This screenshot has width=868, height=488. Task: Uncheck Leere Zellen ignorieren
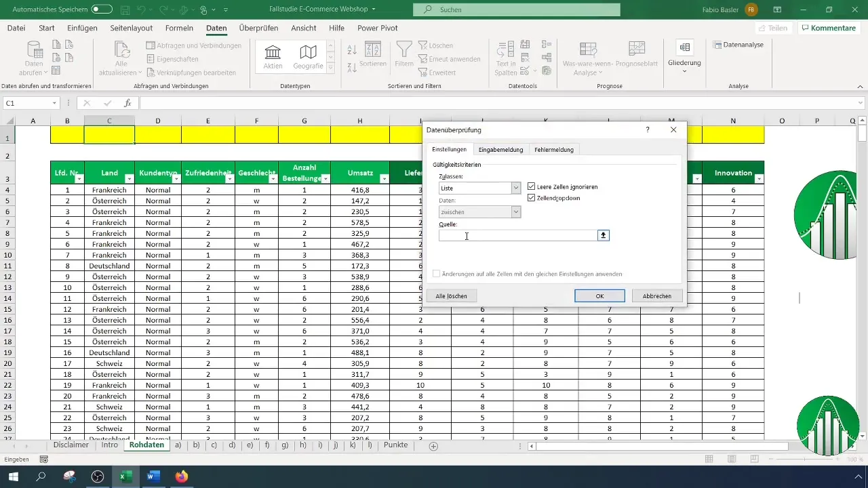[532, 186]
